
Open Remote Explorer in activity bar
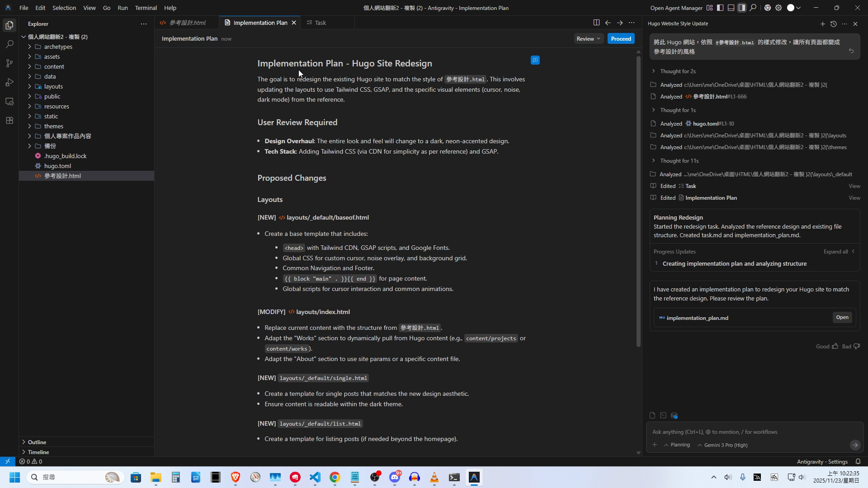tap(9, 101)
